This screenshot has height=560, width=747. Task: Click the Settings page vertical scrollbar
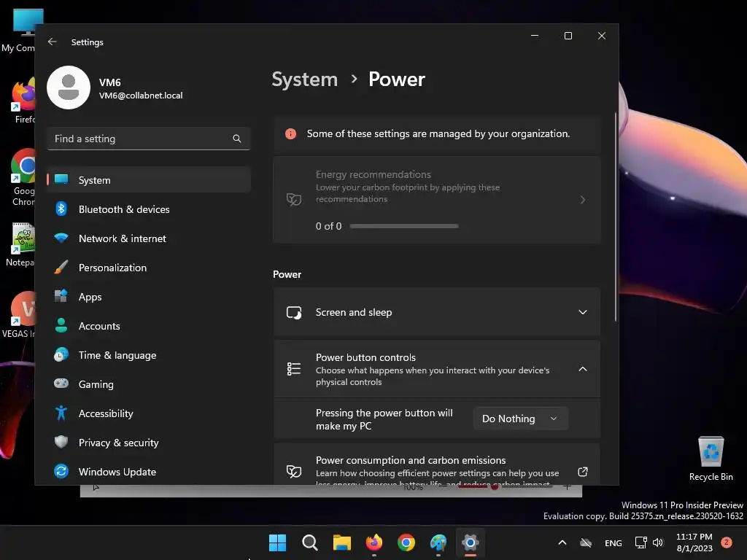coord(616,217)
